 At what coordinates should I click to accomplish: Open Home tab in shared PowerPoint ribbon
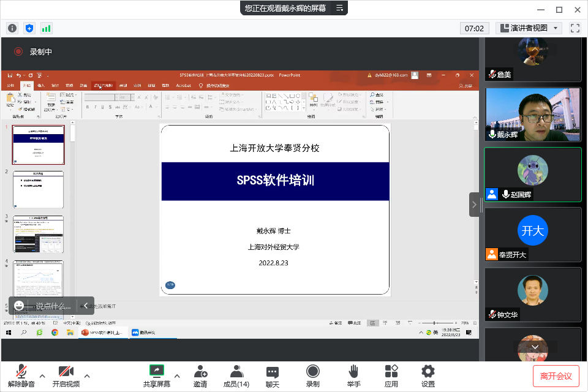[x=26, y=86]
